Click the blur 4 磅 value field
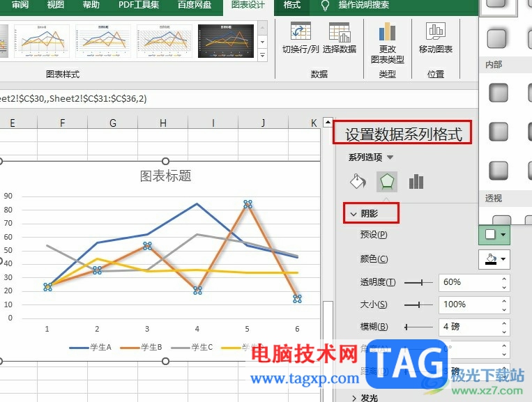 point(469,327)
